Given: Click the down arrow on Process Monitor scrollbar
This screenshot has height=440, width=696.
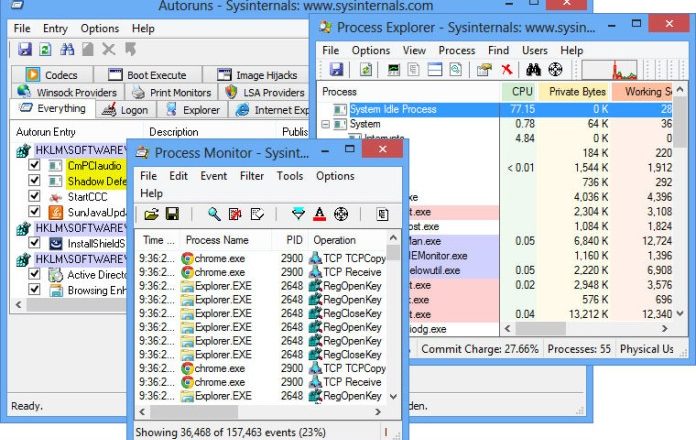Looking at the screenshot, I should [x=391, y=397].
